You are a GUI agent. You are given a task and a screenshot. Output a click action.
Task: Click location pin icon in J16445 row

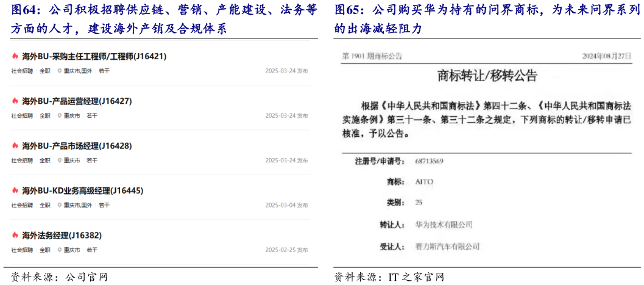point(60,205)
